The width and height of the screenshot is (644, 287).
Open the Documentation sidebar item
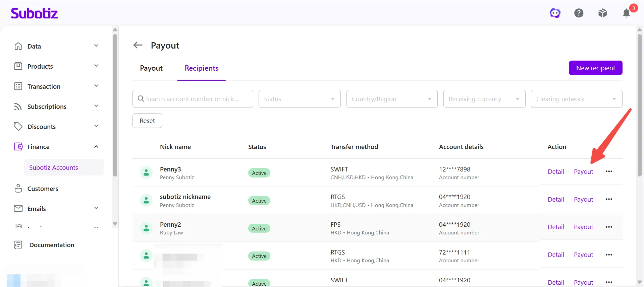point(52,245)
